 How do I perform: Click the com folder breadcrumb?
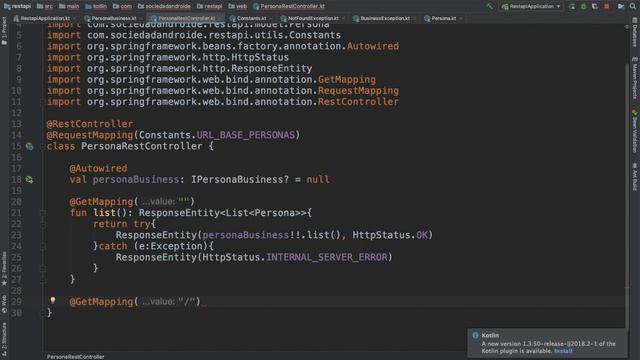click(122, 6)
